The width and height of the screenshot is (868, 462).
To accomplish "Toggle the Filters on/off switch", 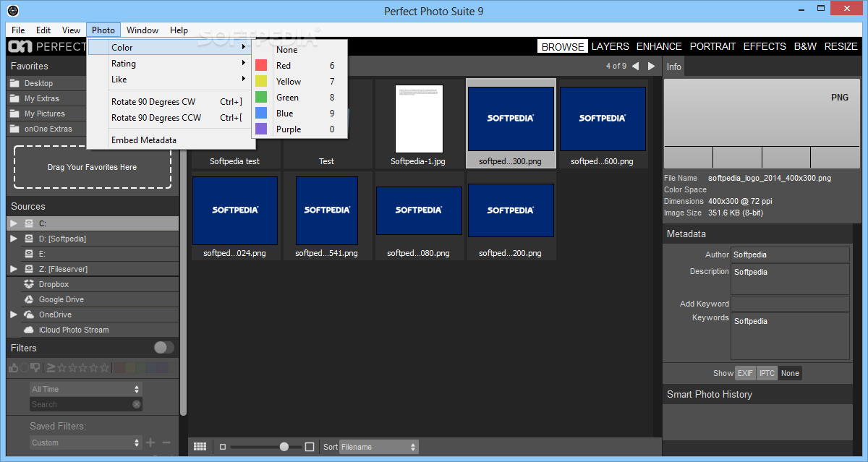I will coord(164,348).
